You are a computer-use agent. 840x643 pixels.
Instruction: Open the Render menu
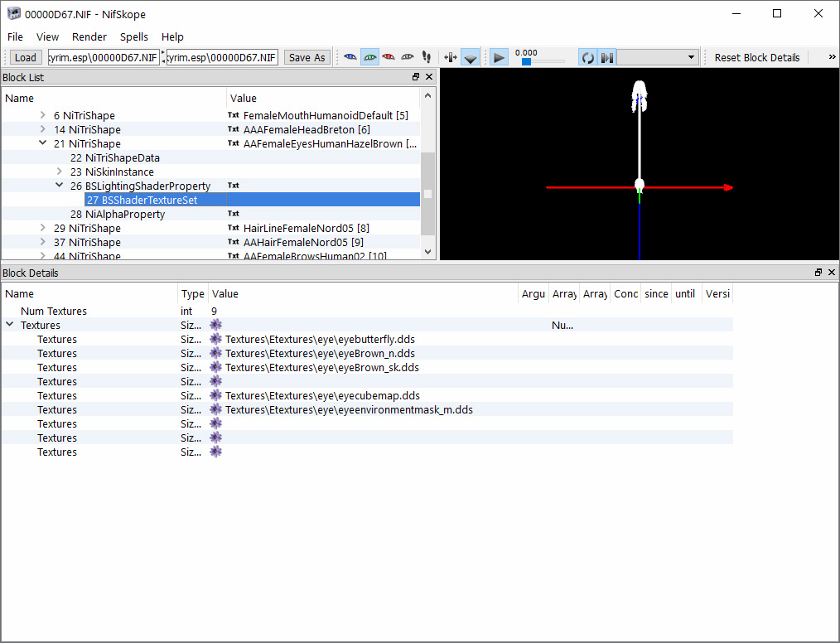tap(89, 36)
